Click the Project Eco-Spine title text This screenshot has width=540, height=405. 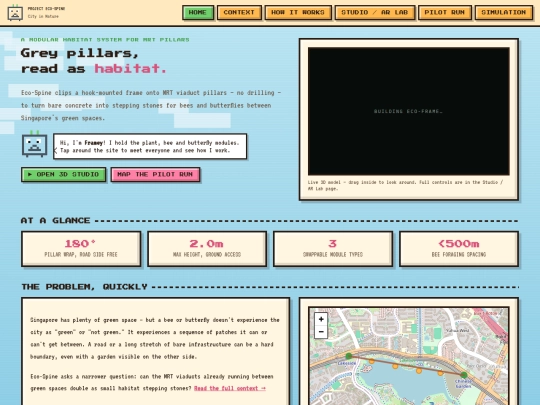(x=46, y=9)
